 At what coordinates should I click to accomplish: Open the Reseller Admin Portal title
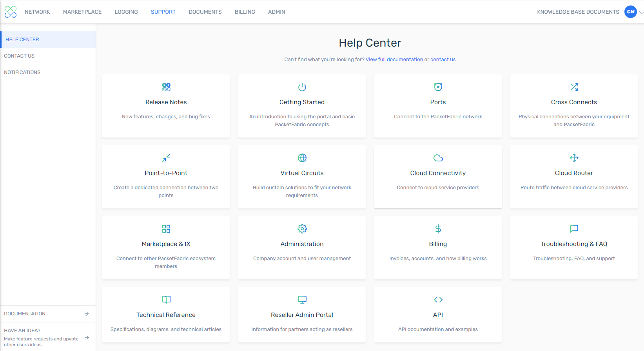click(x=302, y=315)
